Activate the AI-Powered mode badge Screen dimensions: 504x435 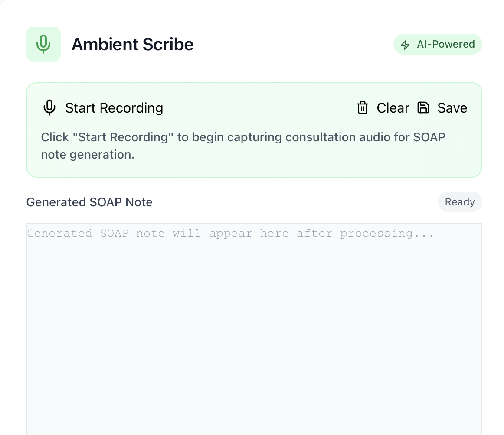pyautogui.click(x=437, y=44)
